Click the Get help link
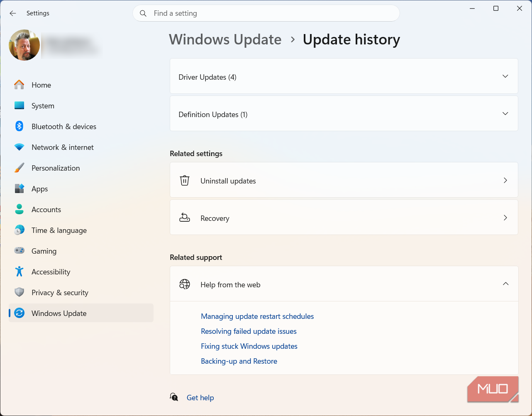Screen dimensions: 532x416 pyautogui.click(x=200, y=398)
